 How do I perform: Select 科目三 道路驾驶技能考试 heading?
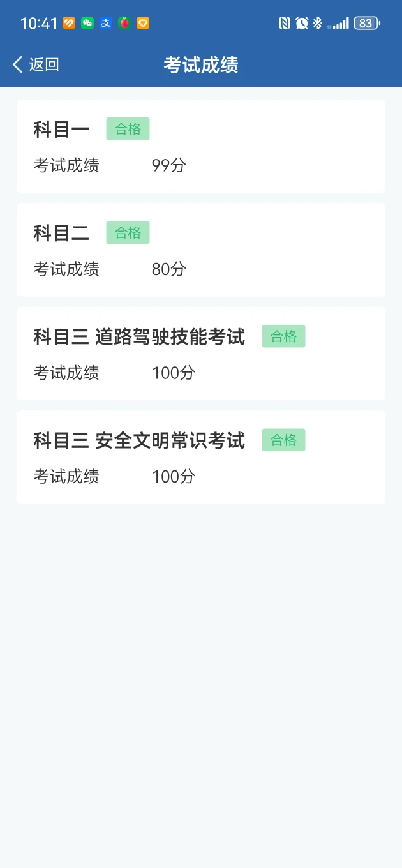point(139,336)
